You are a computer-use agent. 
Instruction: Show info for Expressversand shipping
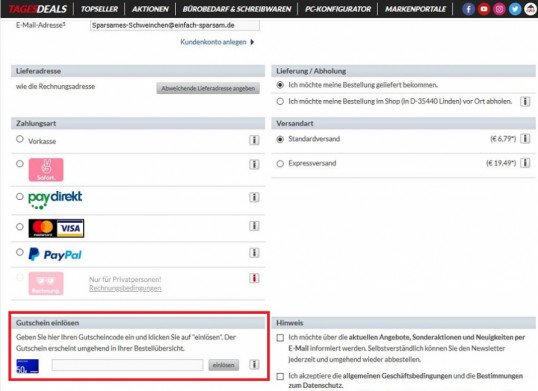(525, 163)
